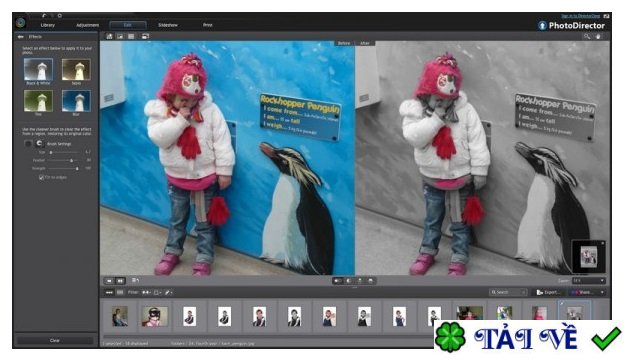The image size is (629, 360).
Task: Select the magnifier zoom tool
Action: (587, 37)
